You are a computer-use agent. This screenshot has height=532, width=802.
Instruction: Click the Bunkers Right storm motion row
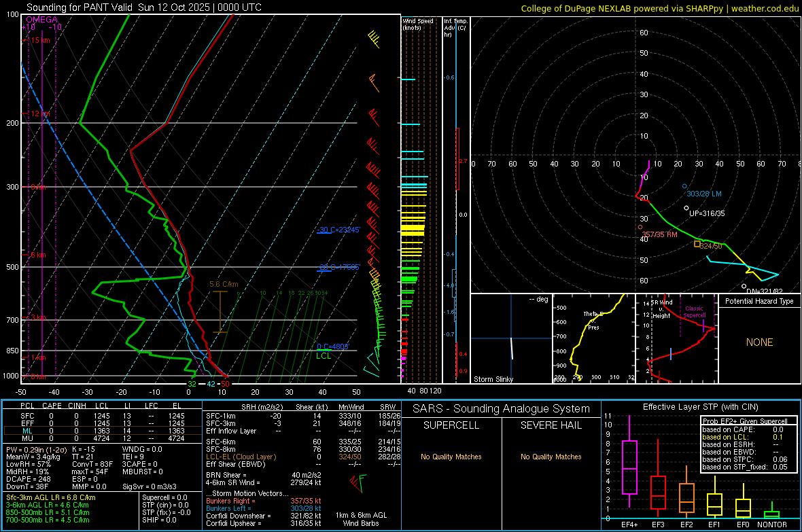click(x=264, y=501)
